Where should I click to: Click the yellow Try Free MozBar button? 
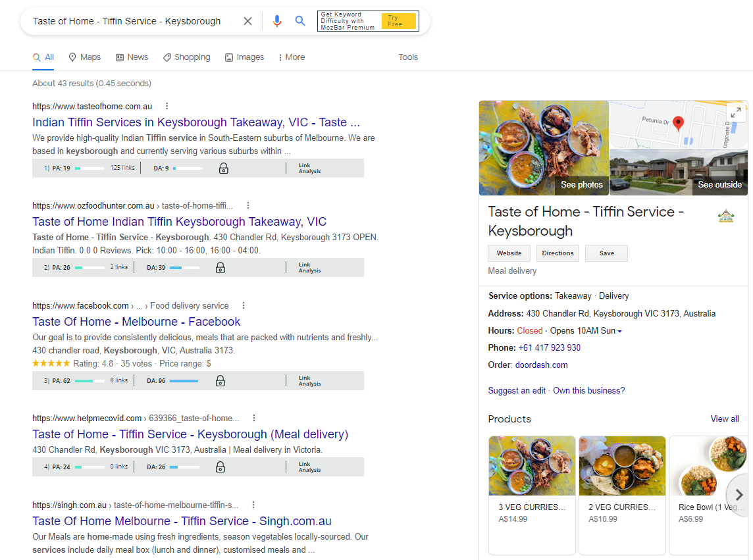click(x=398, y=21)
